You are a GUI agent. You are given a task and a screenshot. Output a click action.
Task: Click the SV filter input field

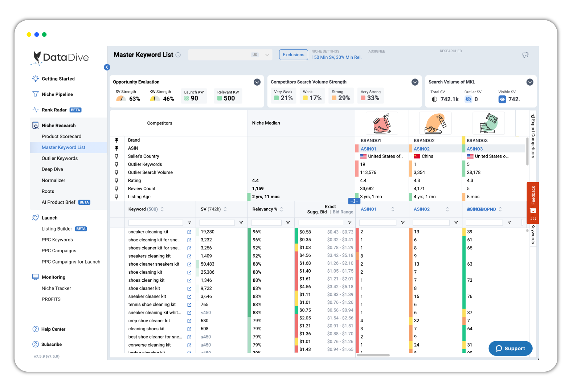point(217,222)
